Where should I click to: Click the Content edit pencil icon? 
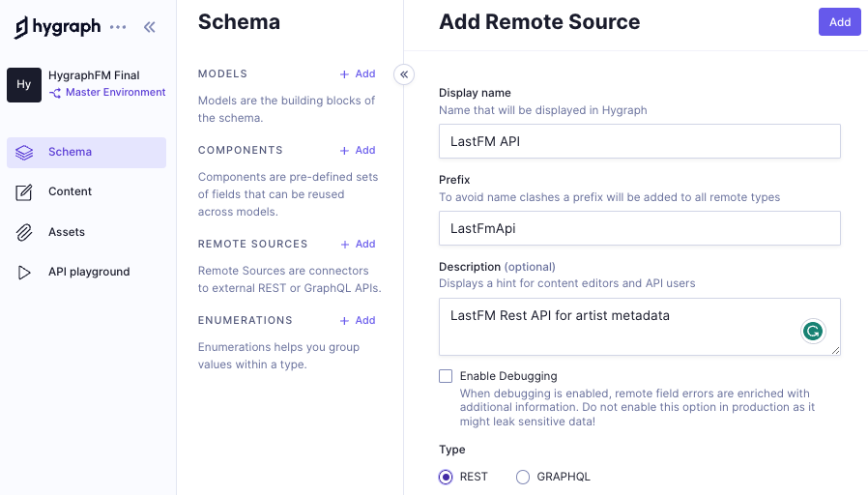point(24,192)
